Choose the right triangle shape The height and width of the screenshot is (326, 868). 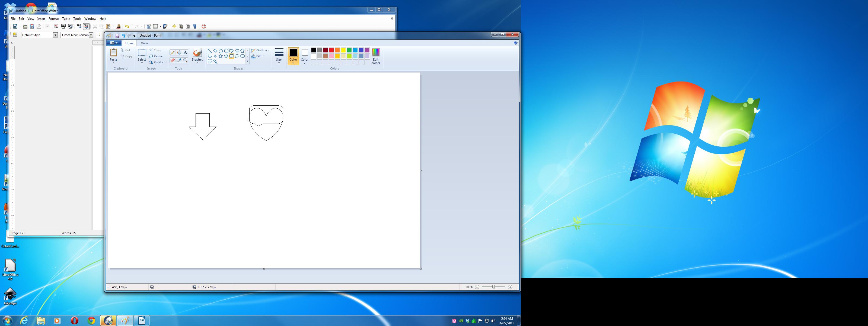(210, 51)
